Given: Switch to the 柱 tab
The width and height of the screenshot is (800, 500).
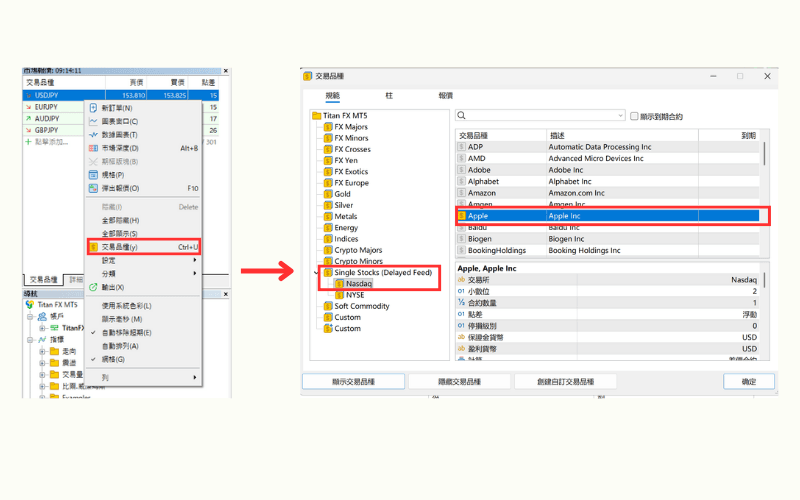Looking at the screenshot, I should (x=389, y=95).
